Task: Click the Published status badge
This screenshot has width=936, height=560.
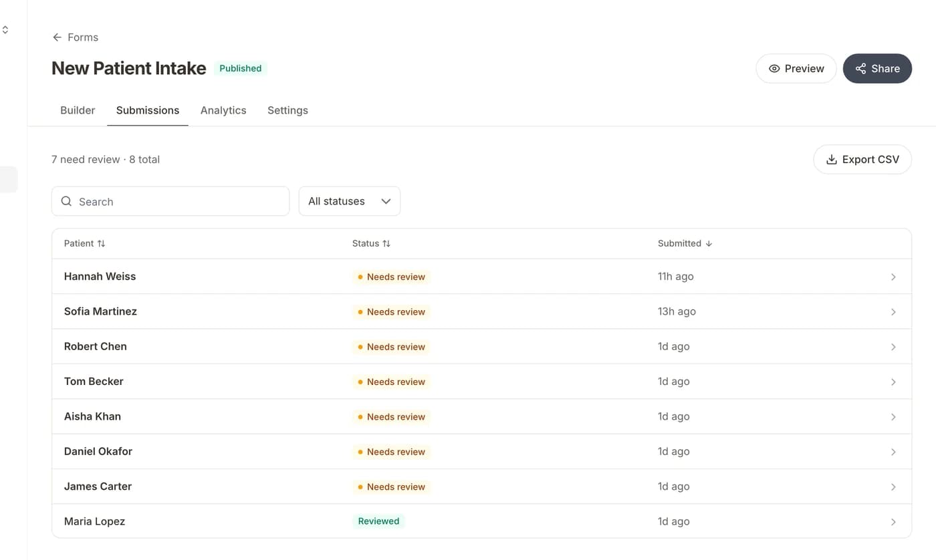Action: pos(241,68)
